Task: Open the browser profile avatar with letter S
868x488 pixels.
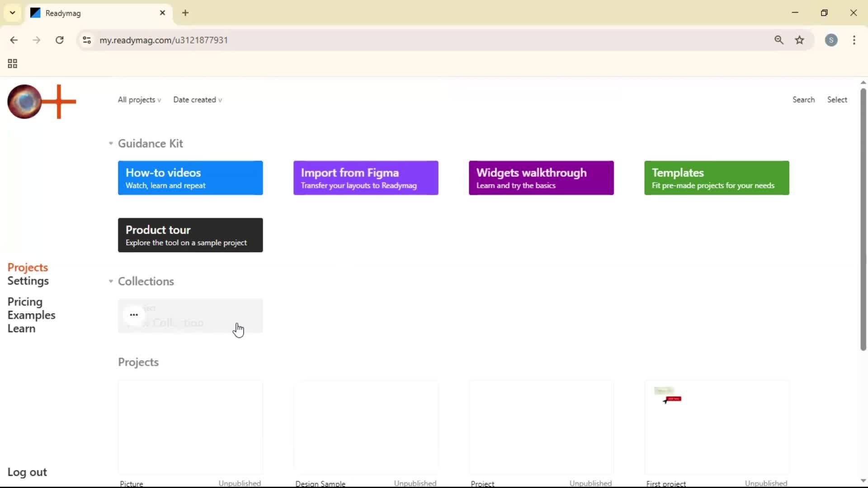Action: click(832, 40)
